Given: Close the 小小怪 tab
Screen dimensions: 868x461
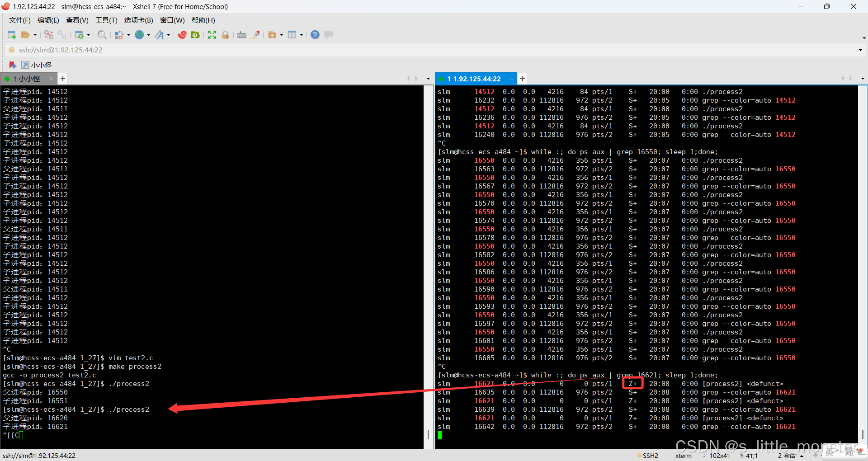Looking at the screenshot, I should 51,79.
